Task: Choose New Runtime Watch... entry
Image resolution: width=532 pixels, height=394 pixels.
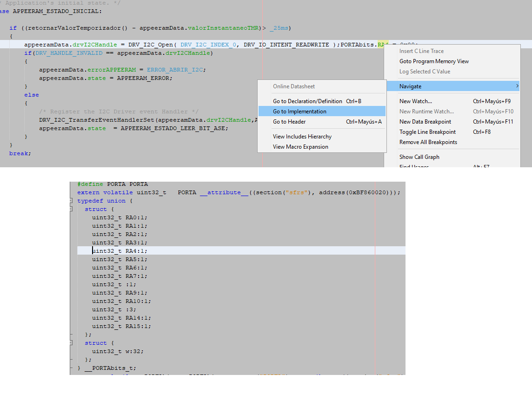Action: click(x=452, y=111)
